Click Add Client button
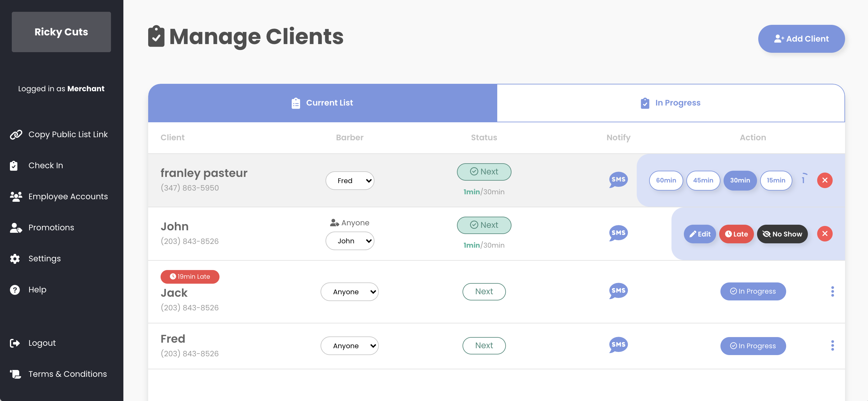The image size is (868, 401). 801,39
